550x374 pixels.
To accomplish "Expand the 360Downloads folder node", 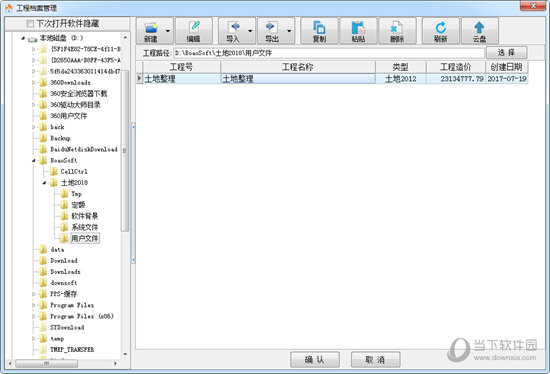I will point(34,82).
